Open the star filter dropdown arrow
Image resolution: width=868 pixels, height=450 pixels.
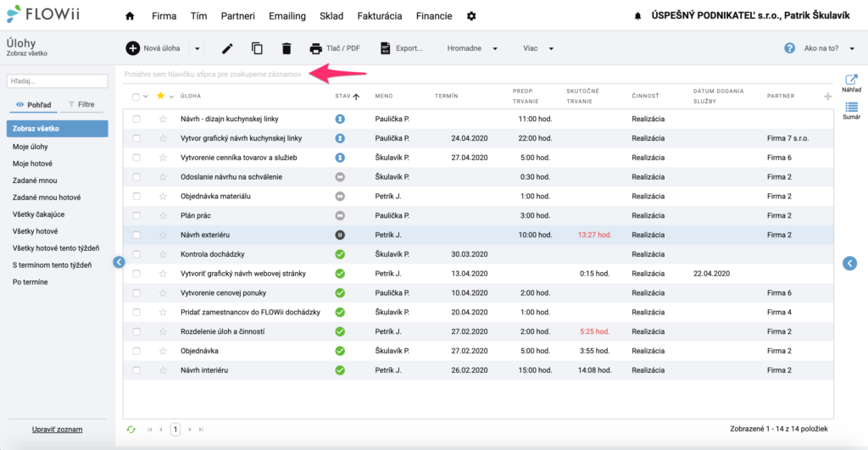pos(171,97)
